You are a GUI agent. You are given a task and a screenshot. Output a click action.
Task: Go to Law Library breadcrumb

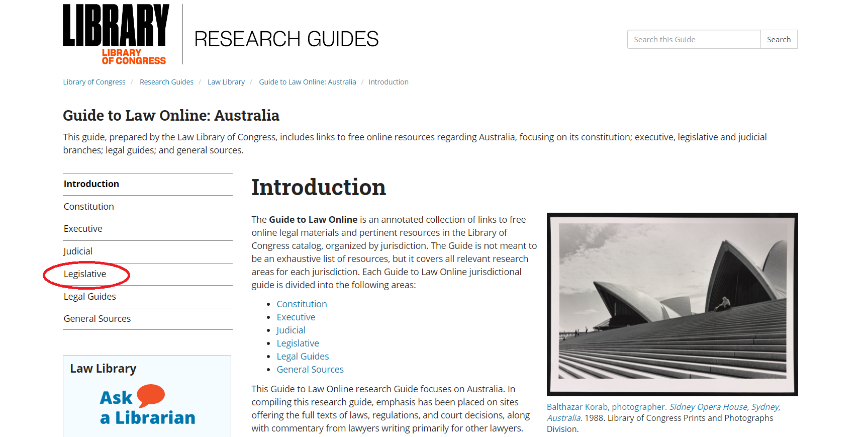click(x=226, y=82)
